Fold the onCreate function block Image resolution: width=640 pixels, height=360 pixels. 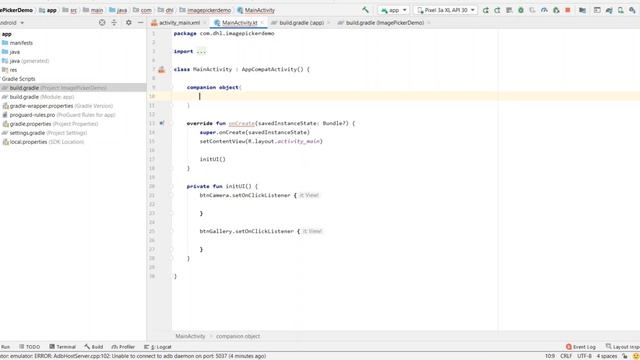point(172,123)
